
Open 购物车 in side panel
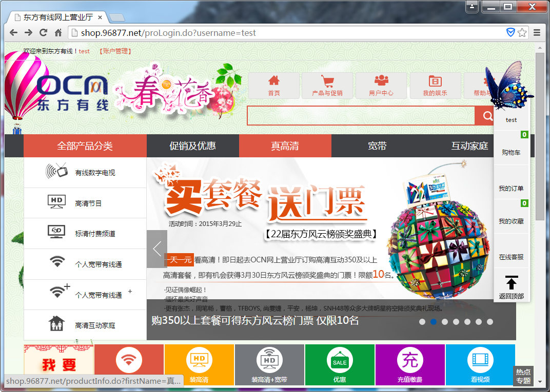tap(511, 148)
